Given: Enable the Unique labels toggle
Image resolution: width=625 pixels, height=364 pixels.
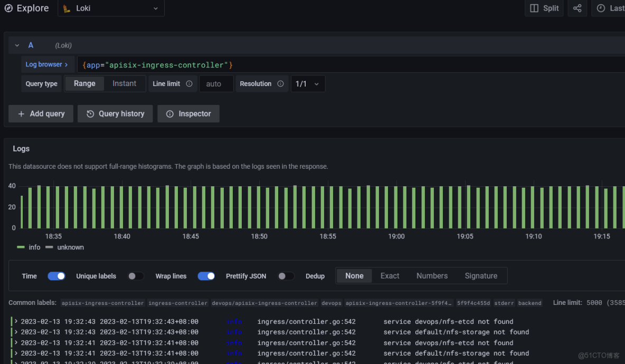Looking at the screenshot, I should [136, 276].
